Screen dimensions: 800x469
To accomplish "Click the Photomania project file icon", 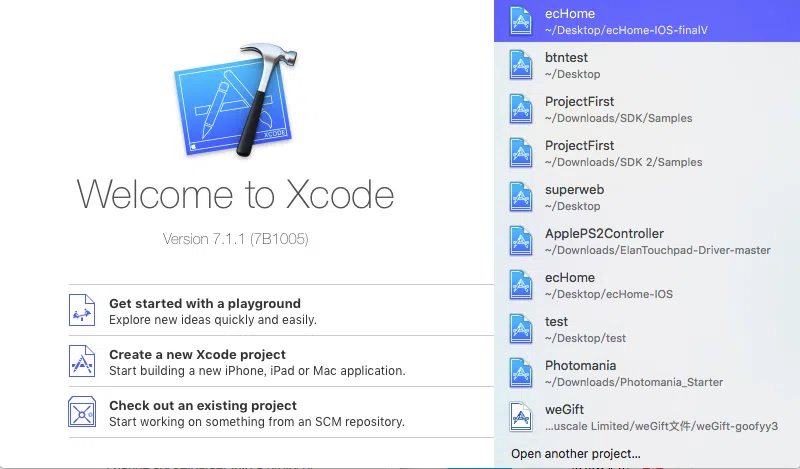I will point(520,373).
